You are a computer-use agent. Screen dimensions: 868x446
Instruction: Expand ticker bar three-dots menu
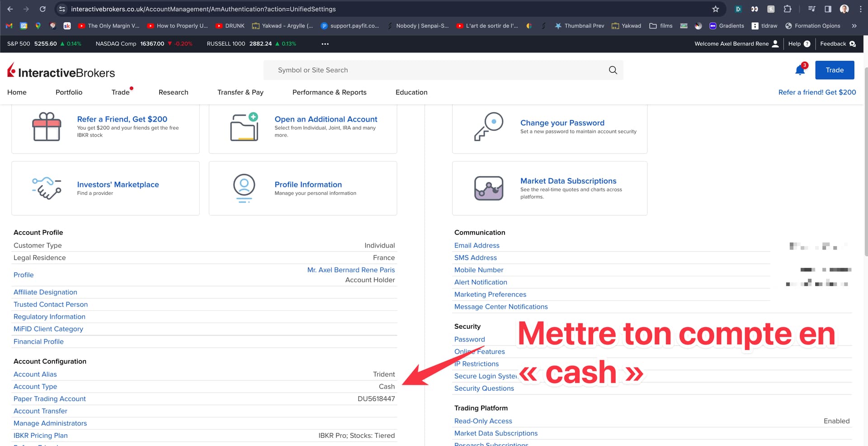click(x=325, y=44)
